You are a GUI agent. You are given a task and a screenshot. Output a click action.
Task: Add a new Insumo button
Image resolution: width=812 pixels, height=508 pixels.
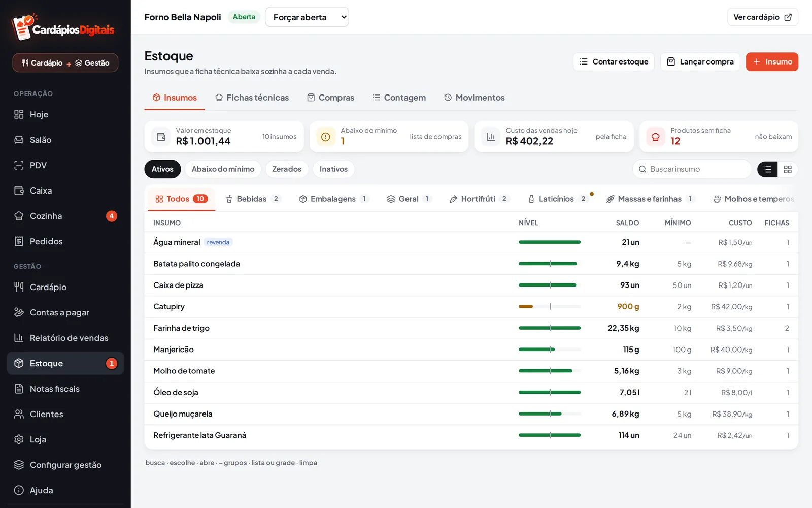[772, 62]
